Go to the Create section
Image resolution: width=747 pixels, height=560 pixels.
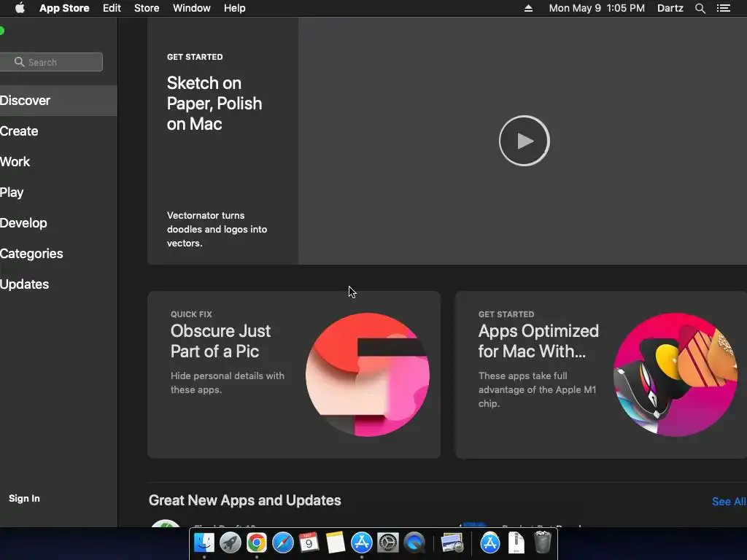pyautogui.click(x=58, y=131)
